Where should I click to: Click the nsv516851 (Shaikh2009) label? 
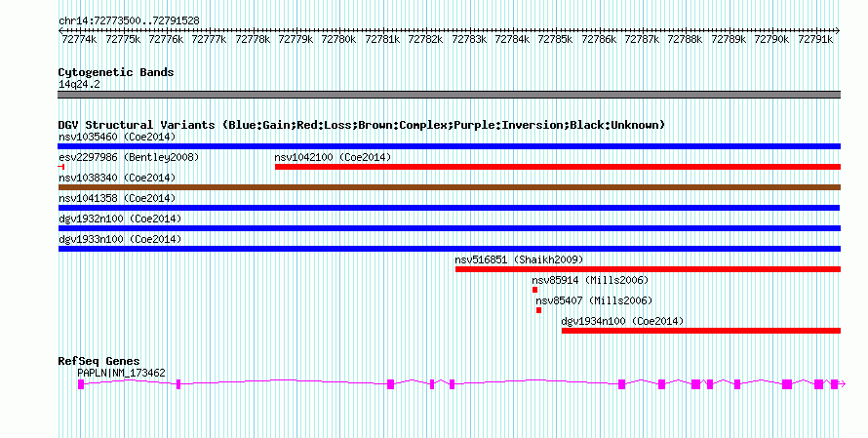coord(519,259)
